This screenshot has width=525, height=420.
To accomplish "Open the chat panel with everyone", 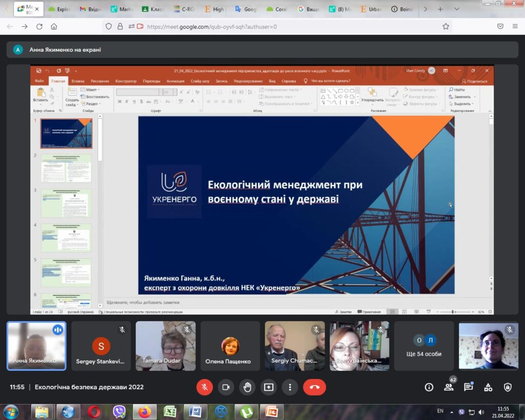I will pos(468,387).
